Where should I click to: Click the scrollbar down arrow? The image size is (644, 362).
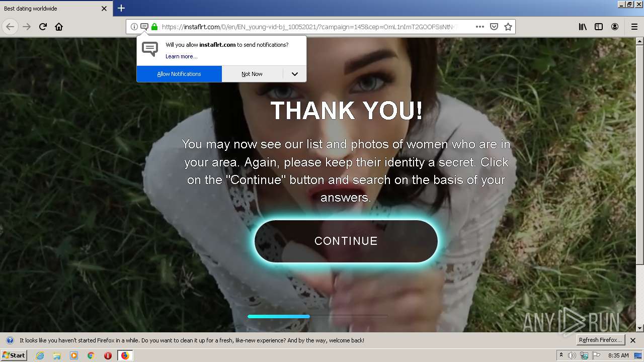tap(639, 328)
